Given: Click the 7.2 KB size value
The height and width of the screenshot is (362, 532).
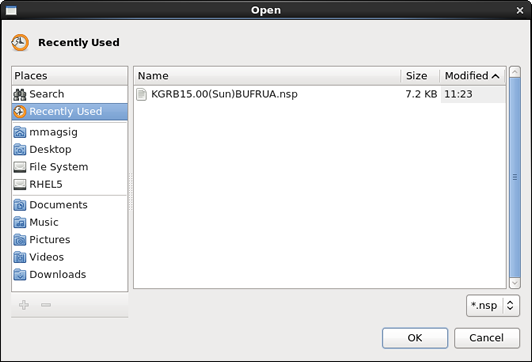Looking at the screenshot, I should (x=421, y=94).
